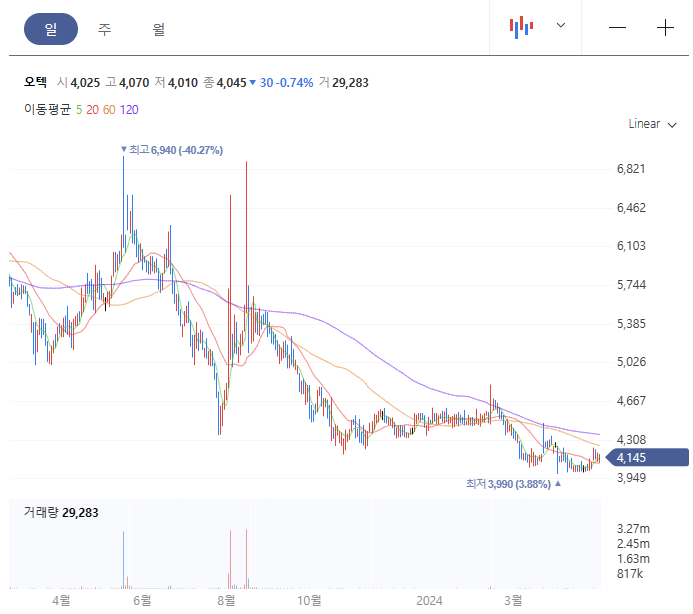Select the 일 (daily) chart tab
This screenshot has width=693, height=614.
pyautogui.click(x=51, y=29)
